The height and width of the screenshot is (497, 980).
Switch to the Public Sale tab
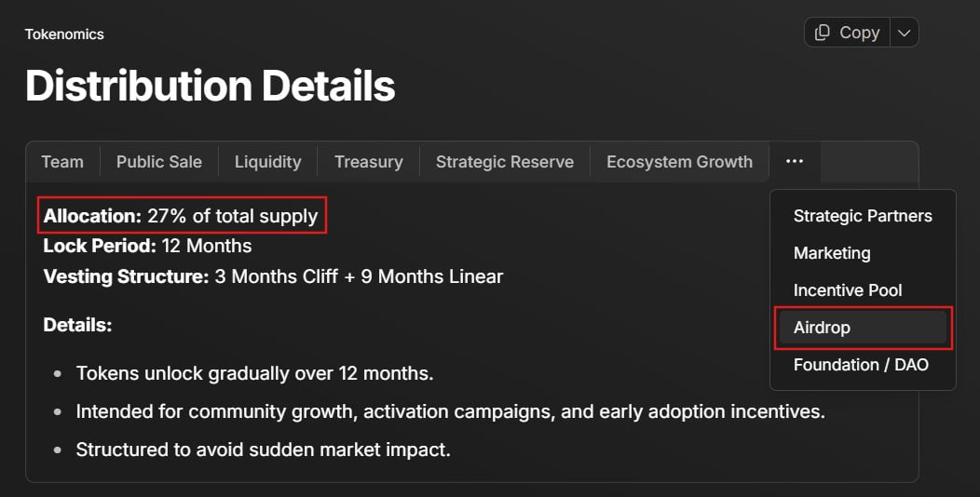(158, 162)
